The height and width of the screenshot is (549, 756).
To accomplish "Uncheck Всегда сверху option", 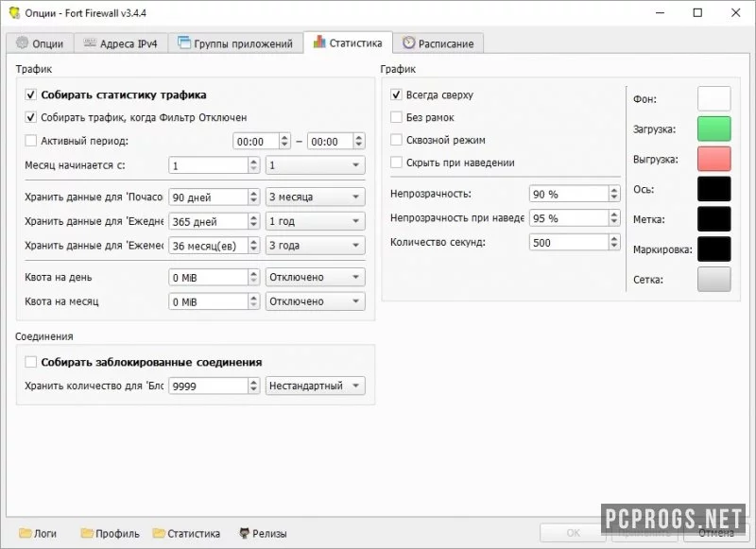I will coord(396,94).
